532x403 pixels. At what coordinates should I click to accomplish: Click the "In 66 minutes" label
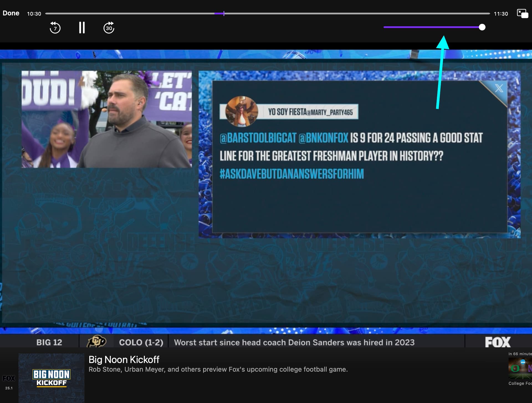[520, 354]
